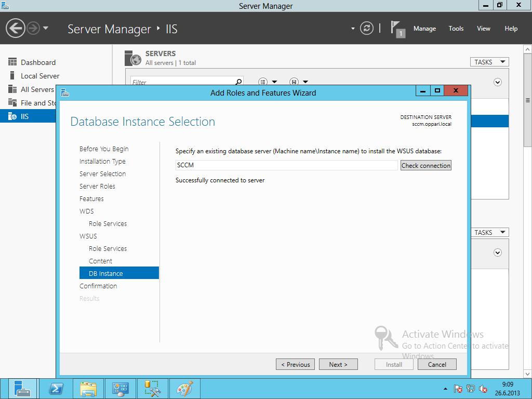Click the 'Successfully connected to server' message

click(220, 180)
